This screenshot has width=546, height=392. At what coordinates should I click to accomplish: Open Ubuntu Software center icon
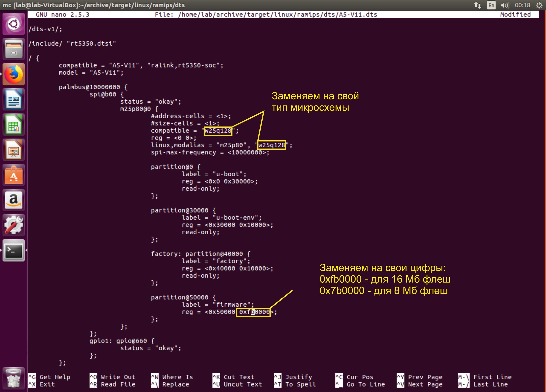[x=14, y=175]
